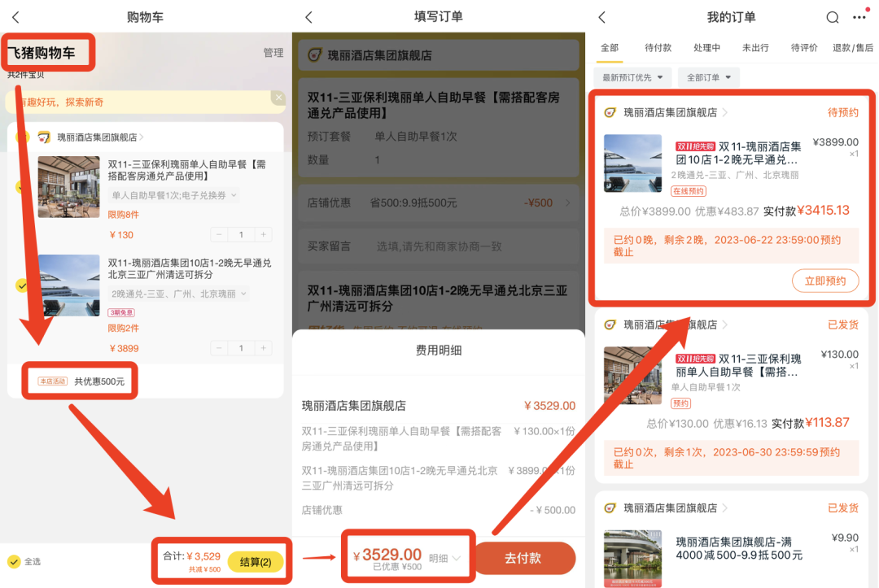Tap 实付款¥113.87 on breakfast order
Screen dimensions: 879x588
tap(810, 424)
